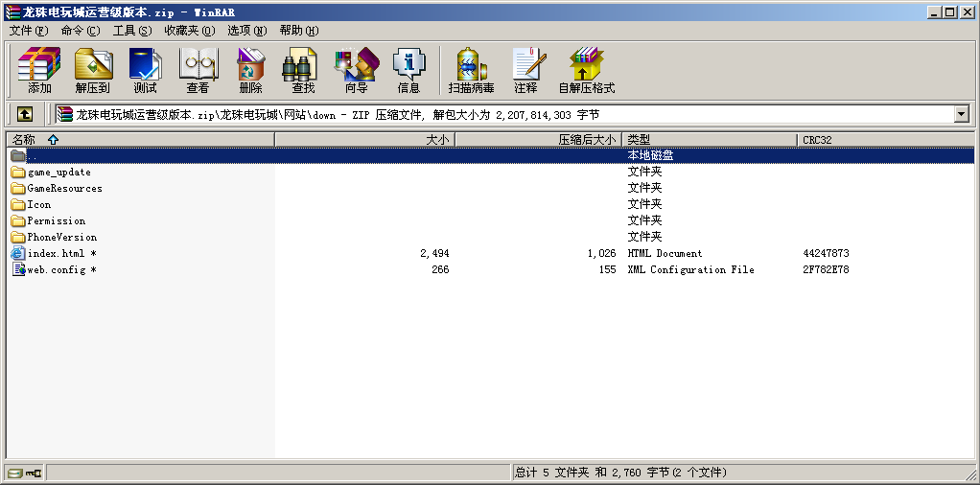Select the GameResources folder

(x=63, y=189)
